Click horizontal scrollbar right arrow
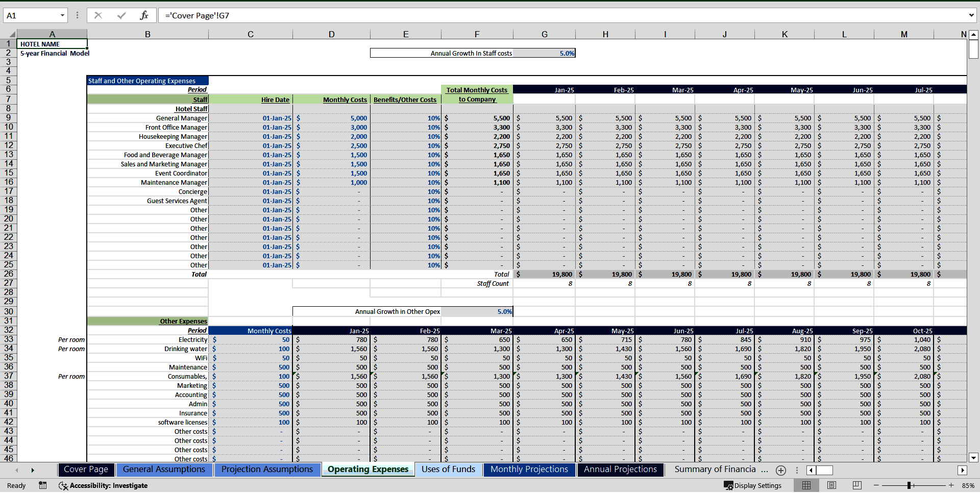 (962, 470)
